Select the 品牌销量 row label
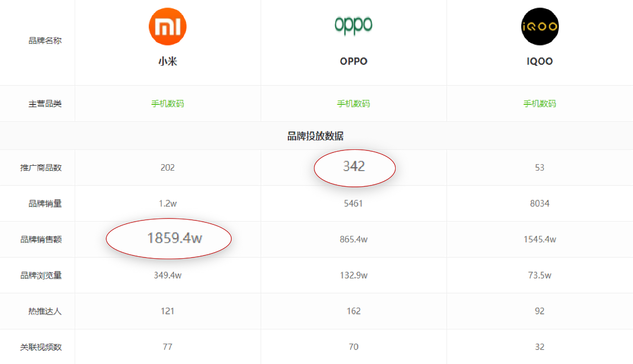Image resolution: width=633 pixels, height=364 pixels. click(x=45, y=203)
